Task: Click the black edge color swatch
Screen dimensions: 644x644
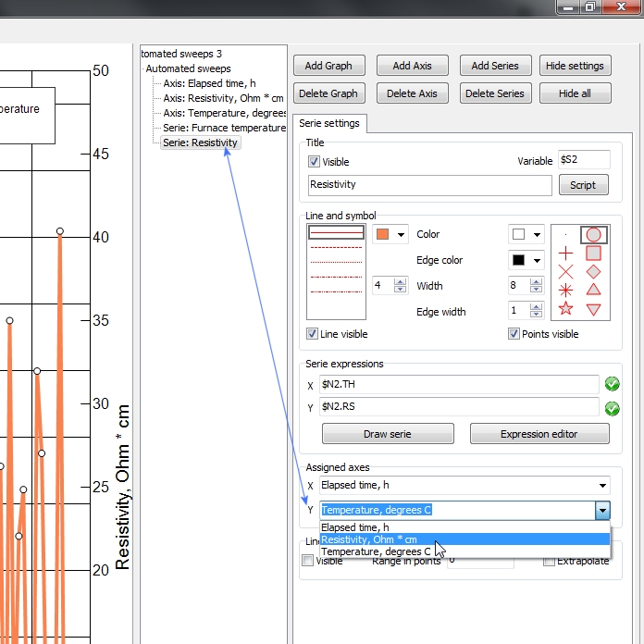Action: click(x=518, y=260)
